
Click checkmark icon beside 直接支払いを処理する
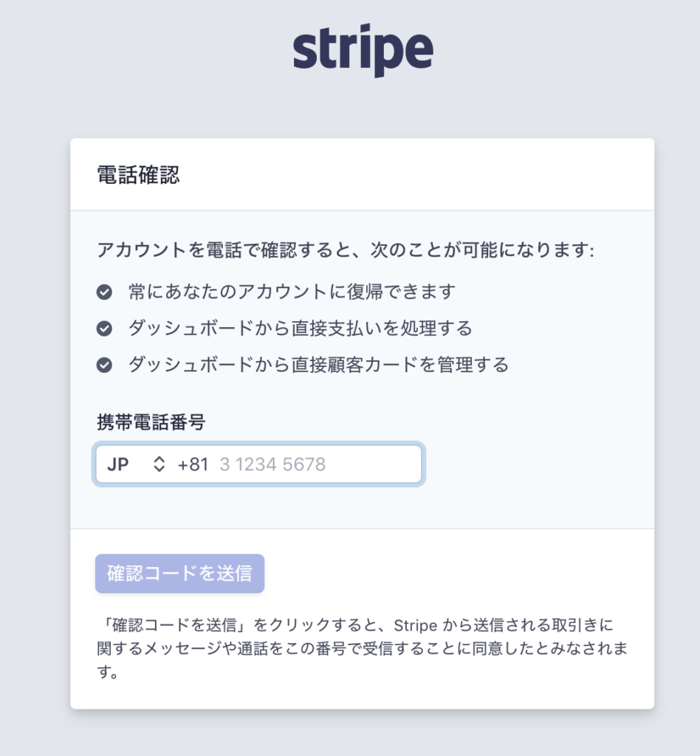tap(104, 329)
